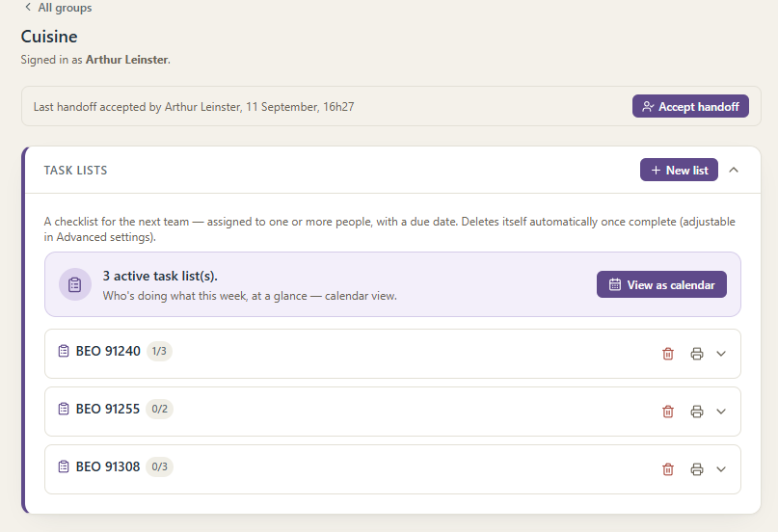Click the TASK LISTS heading
The width and height of the screenshot is (778, 532).
[75, 170]
